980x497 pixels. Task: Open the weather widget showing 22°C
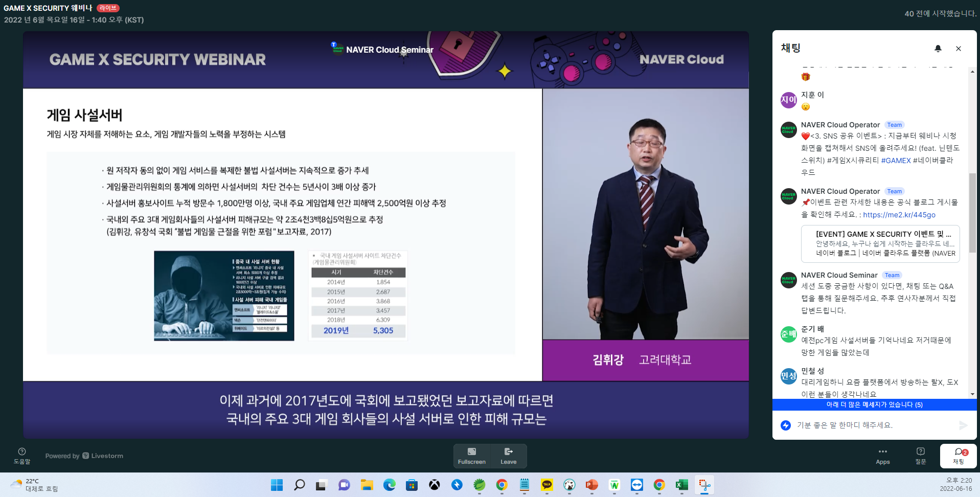pos(35,485)
